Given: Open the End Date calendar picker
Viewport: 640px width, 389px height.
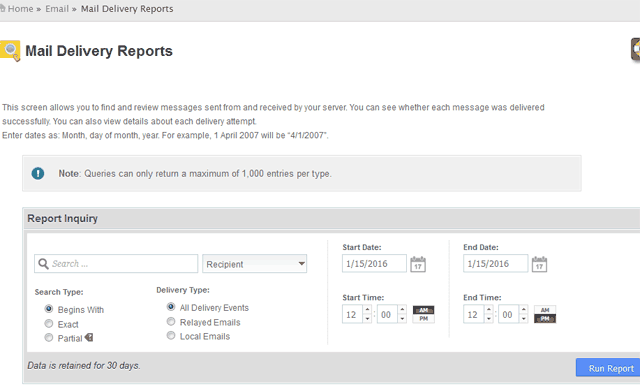Looking at the screenshot, I should pyautogui.click(x=539, y=264).
